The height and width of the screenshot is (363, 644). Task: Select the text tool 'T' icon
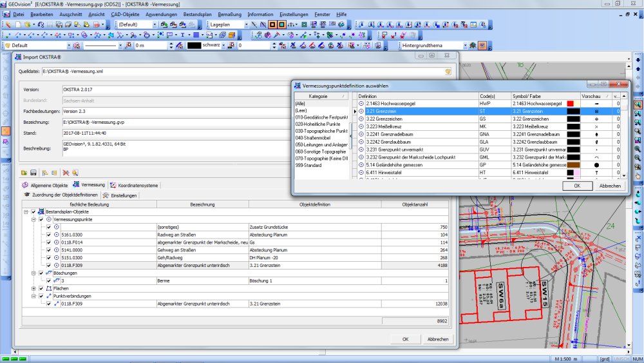(182, 35)
